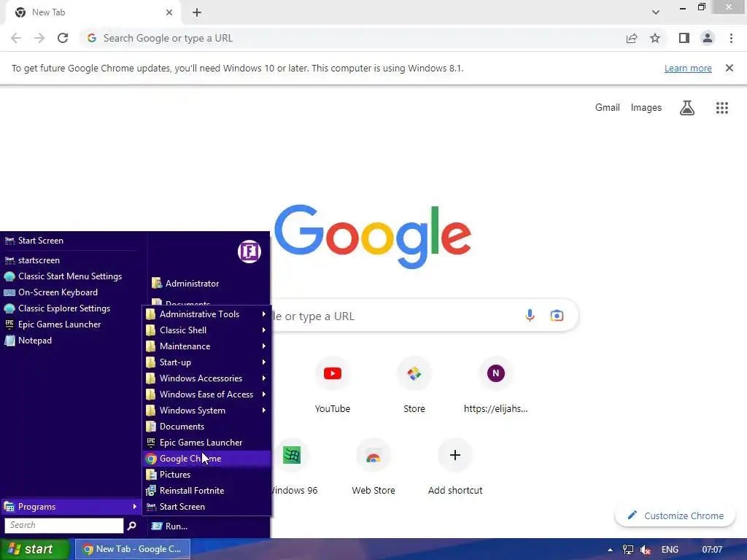The height and width of the screenshot is (560, 747).
Task: Open the Images link
Action: click(x=646, y=108)
